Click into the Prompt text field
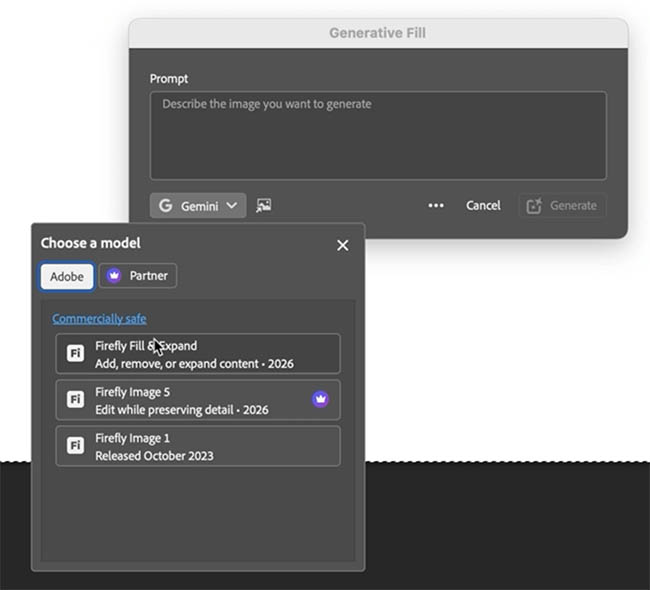The image size is (650, 590). pos(378,135)
